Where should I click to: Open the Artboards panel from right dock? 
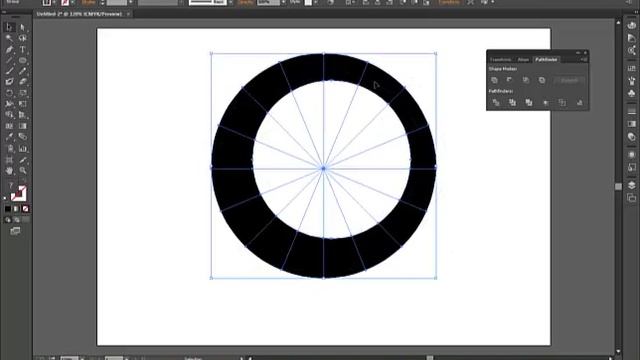tap(632, 198)
